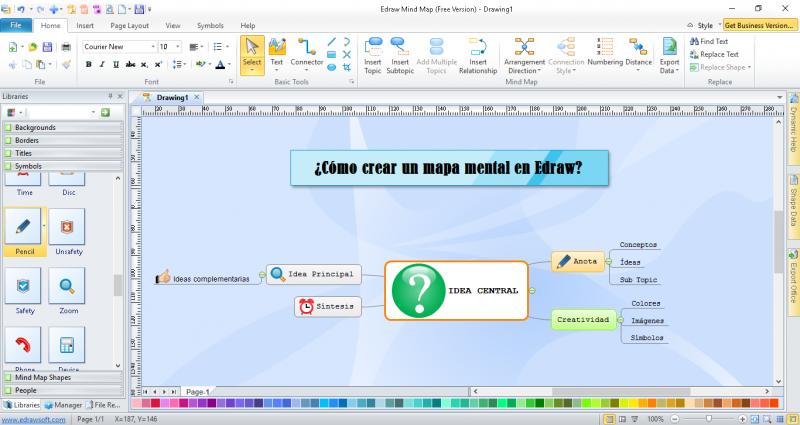Pick the Zoom magnifier symbol in library
This screenshot has width=800, height=425.
click(x=68, y=291)
